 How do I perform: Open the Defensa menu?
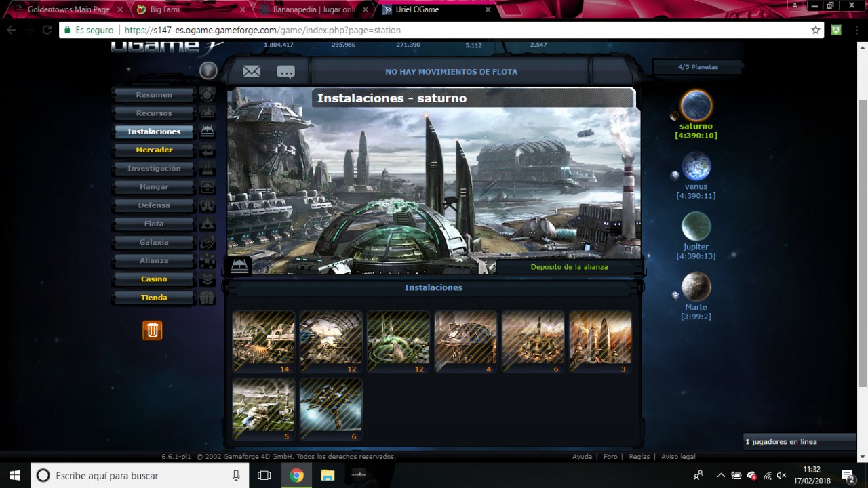coord(154,205)
